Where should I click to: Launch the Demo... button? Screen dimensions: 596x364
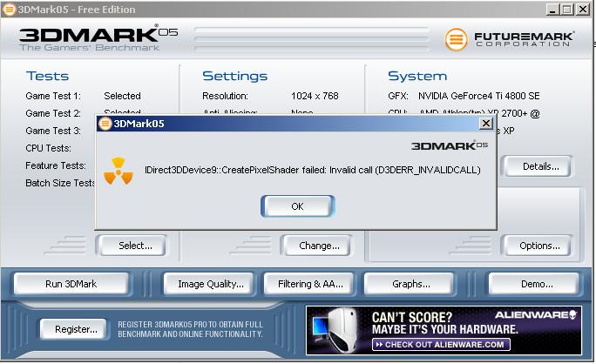tap(533, 284)
